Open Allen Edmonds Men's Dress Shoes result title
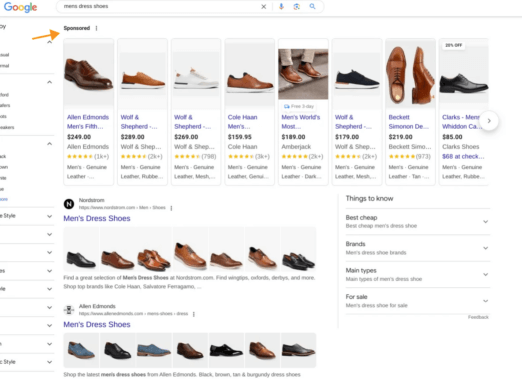This screenshot has width=522, height=379. coord(97,324)
